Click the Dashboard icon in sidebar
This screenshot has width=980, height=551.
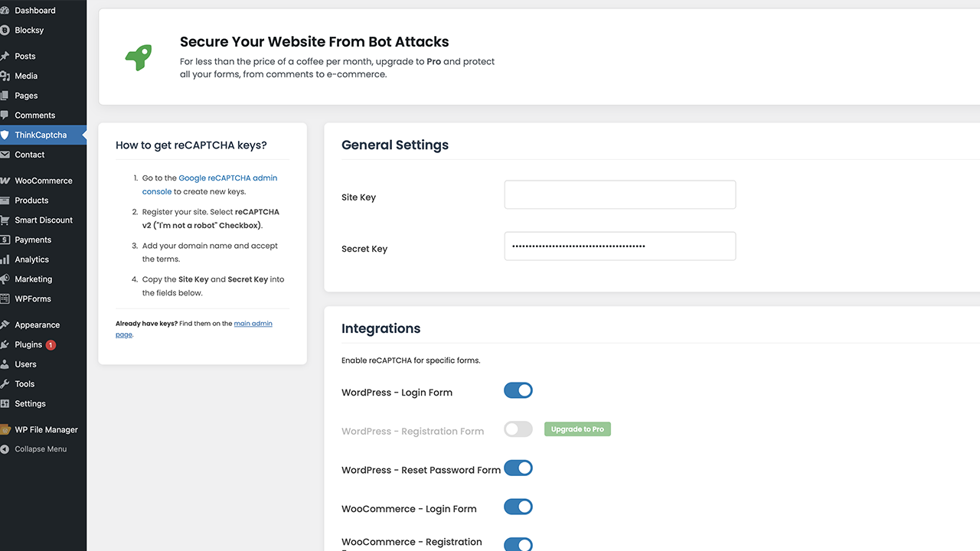click(x=5, y=11)
